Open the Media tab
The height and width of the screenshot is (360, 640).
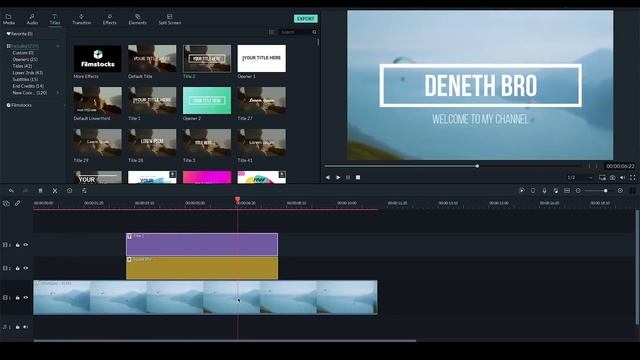[x=9, y=19]
